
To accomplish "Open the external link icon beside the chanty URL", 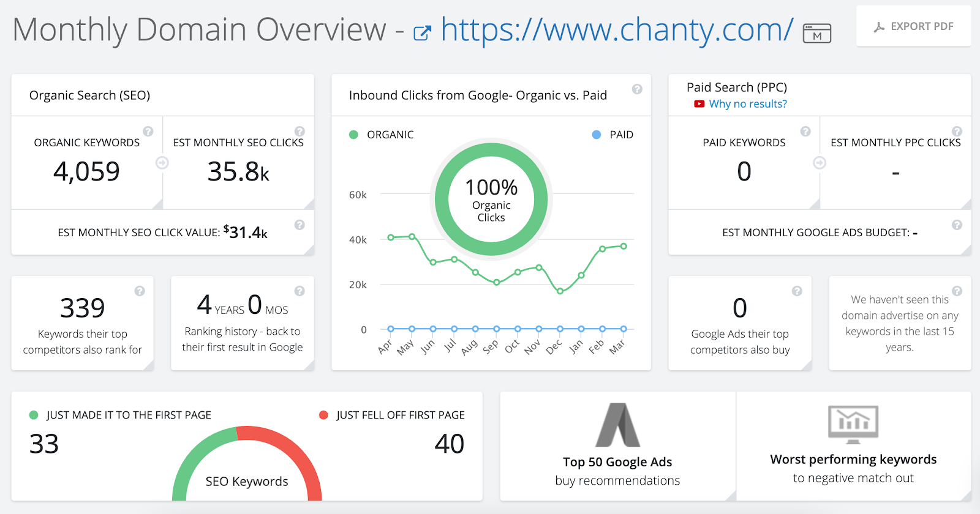I will coord(422,33).
